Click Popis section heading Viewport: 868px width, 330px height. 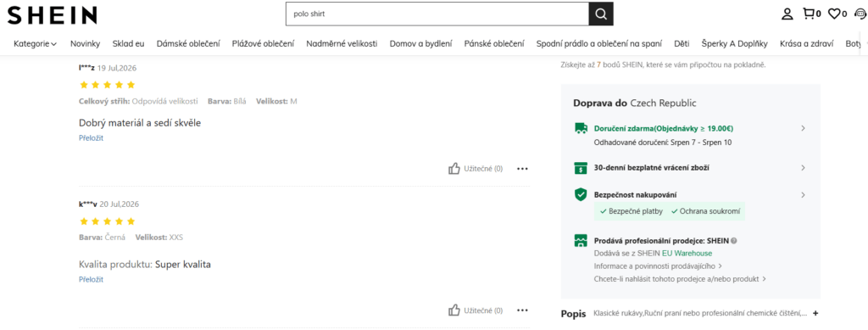[x=573, y=314]
